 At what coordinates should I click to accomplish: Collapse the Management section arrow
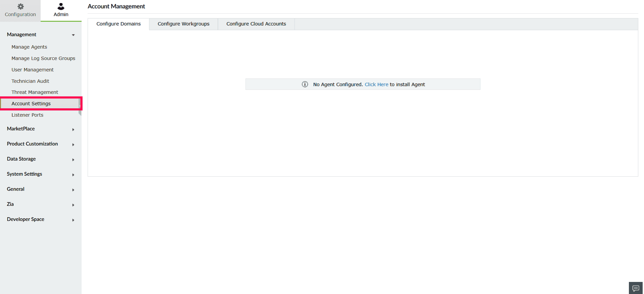(73, 35)
